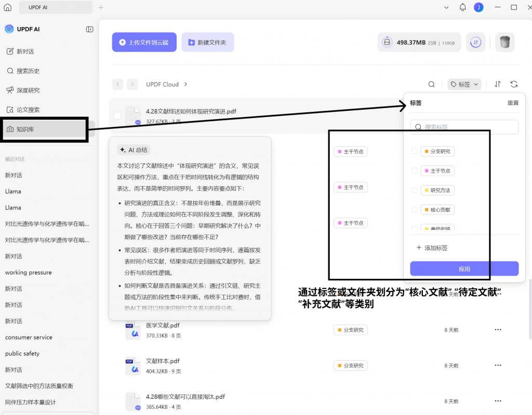The height and width of the screenshot is (415, 532).
Task: Open a new tab with the plus icon
Action: click(101, 7)
